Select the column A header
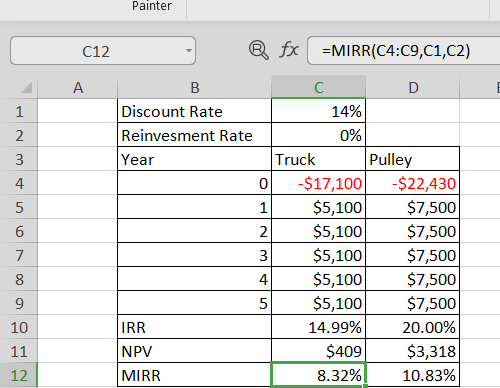 point(78,88)
